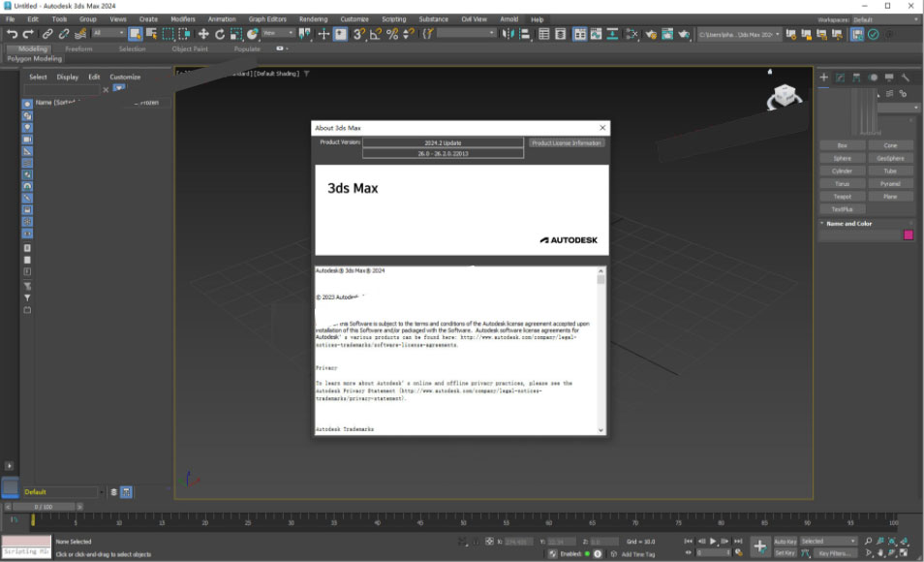Open Select by Name tool
Viewport: 924px width, 562px height.
point(151,34)
